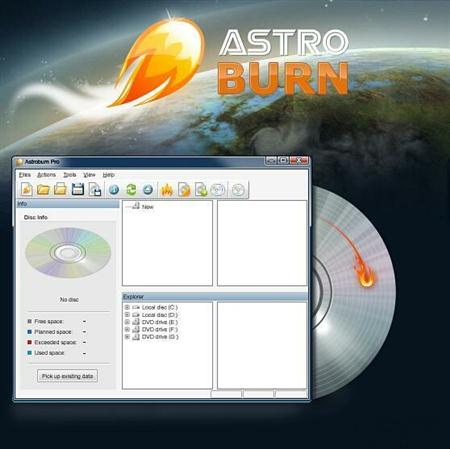The width and height of the screenshot is (450, 449).
Task: Click the Info panel header
Action: (x=68, y=204)
